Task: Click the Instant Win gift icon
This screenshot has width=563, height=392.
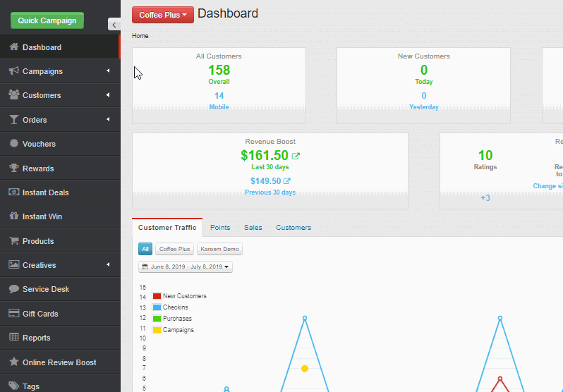Action: pos(13,216)
